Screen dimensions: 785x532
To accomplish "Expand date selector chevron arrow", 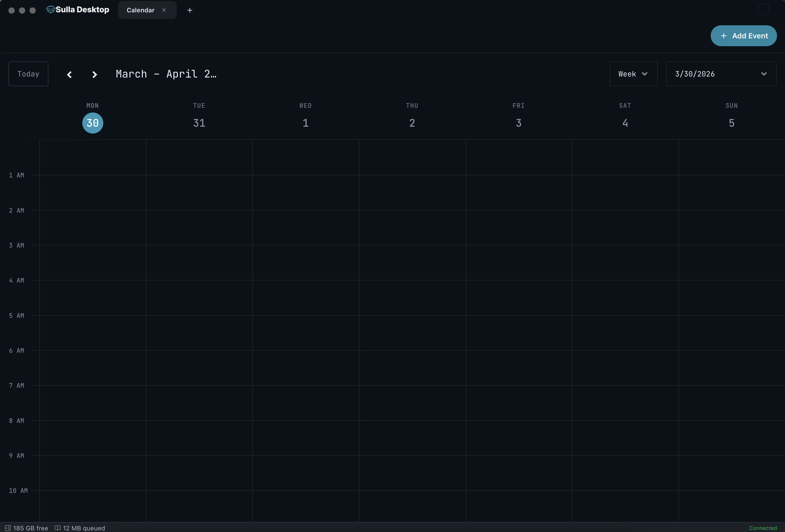I will coord(764,74).
